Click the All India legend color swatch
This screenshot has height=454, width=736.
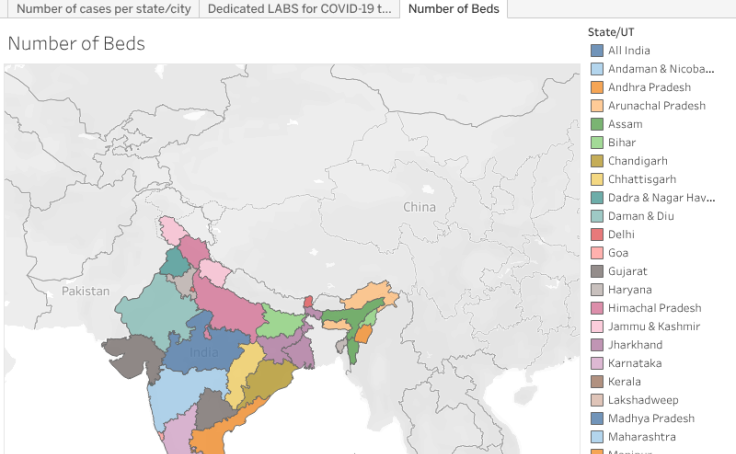coord(597,51)
